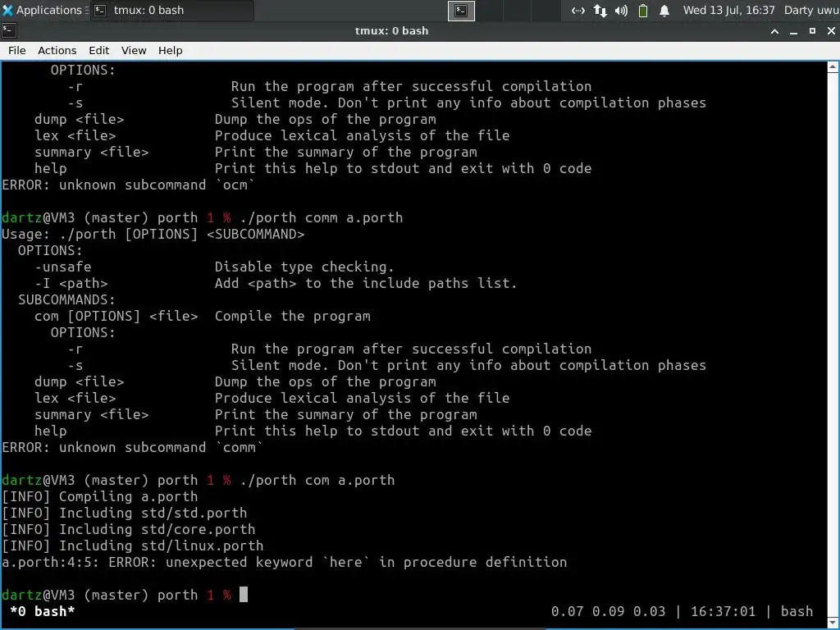Screen dimensions: 840x630
Task: Open the network connection arrows tray icon
Action: 577,11
